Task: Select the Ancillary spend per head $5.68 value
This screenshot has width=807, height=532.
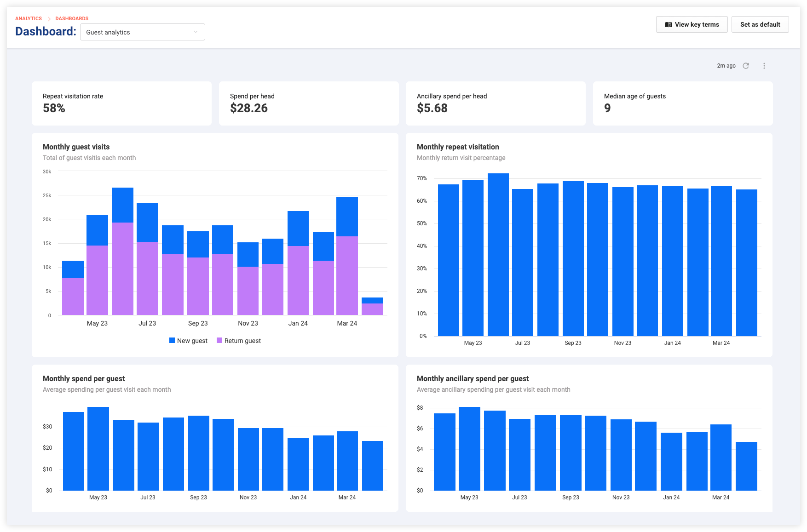Action: [x=432, y=108]
